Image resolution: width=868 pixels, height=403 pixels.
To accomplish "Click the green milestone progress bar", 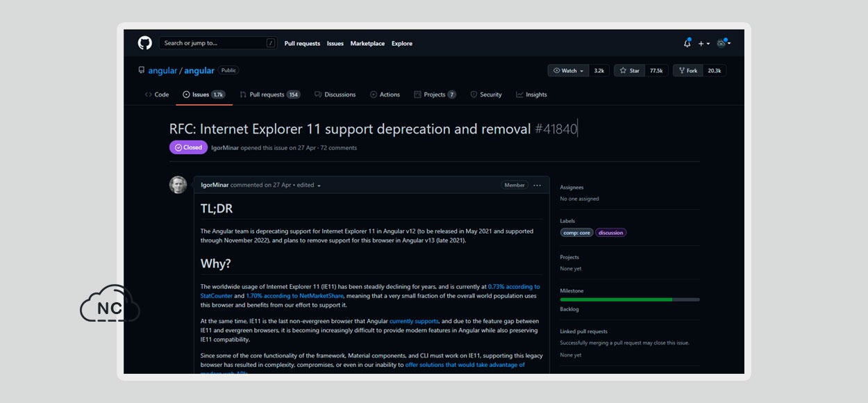I will (630, 299).
